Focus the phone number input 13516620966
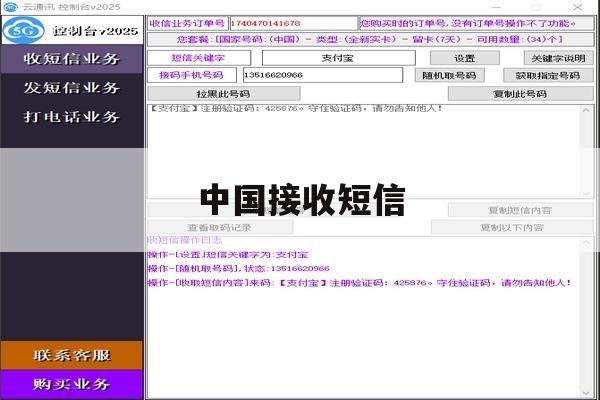 [323, 75]
